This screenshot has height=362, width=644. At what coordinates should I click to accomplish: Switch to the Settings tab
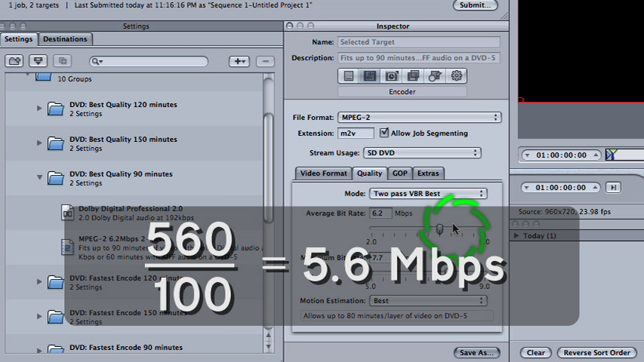(x=18, y=39)
